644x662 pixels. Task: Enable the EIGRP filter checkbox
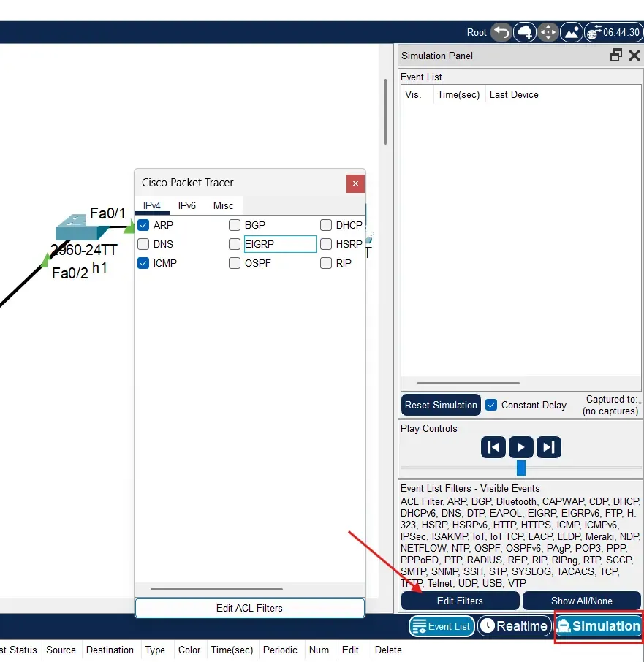(235, 244)
